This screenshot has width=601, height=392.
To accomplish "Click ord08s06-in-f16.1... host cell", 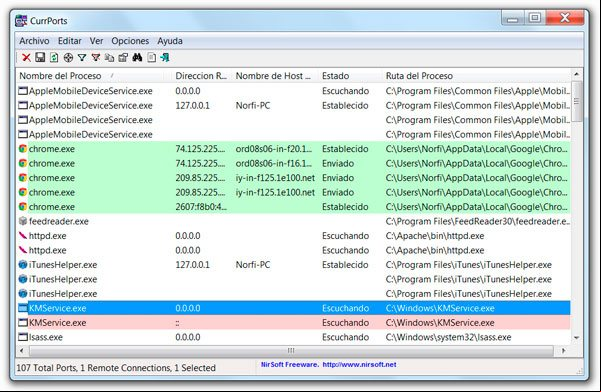I will click(274, 164).
